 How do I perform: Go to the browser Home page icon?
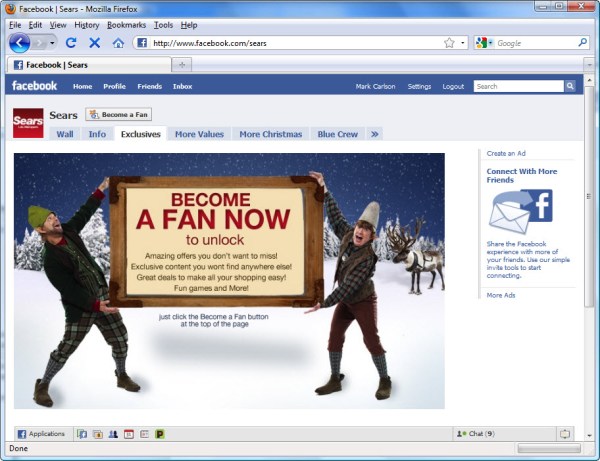(x=118, y=43)
